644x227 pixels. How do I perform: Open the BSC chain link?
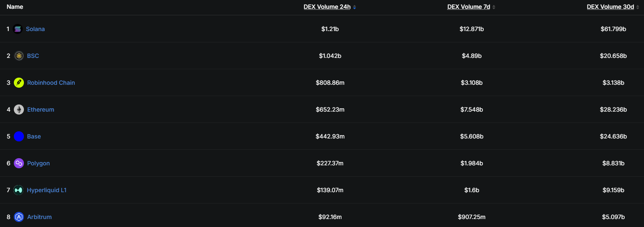pyautogui.click(x=33, y=56)
